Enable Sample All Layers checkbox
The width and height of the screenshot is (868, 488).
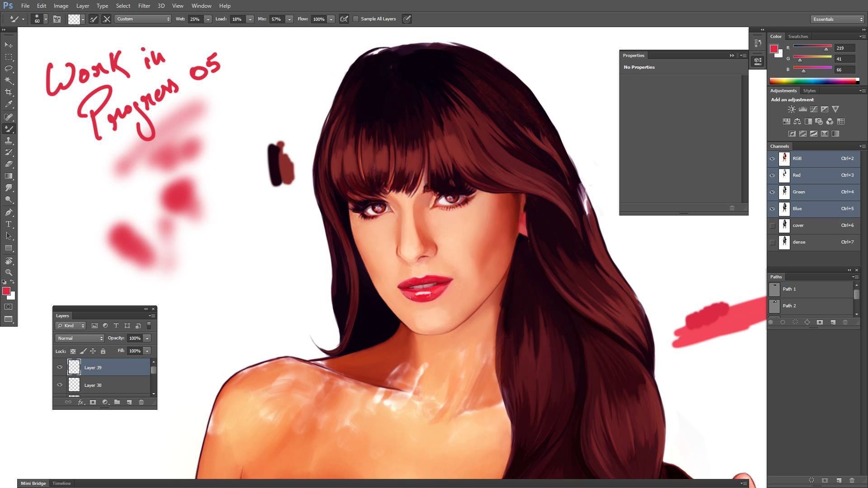(356, 19)
